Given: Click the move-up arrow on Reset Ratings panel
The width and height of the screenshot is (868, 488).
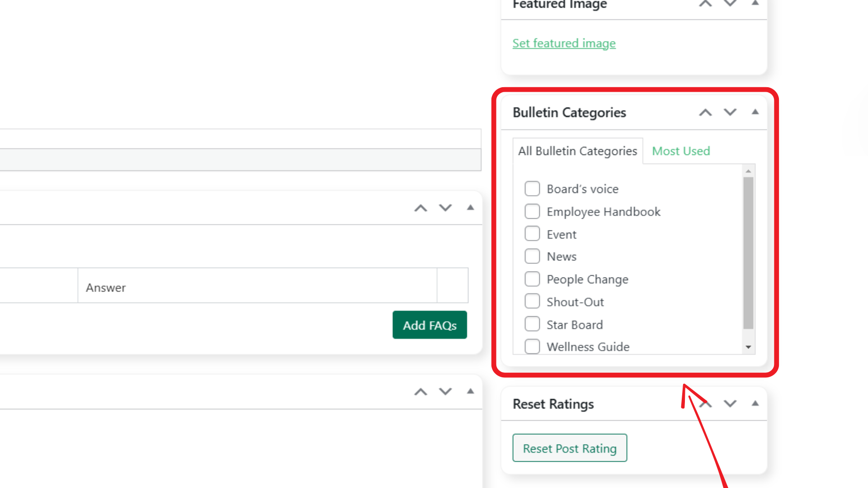Looking at the screenshot, I should 705,404.
